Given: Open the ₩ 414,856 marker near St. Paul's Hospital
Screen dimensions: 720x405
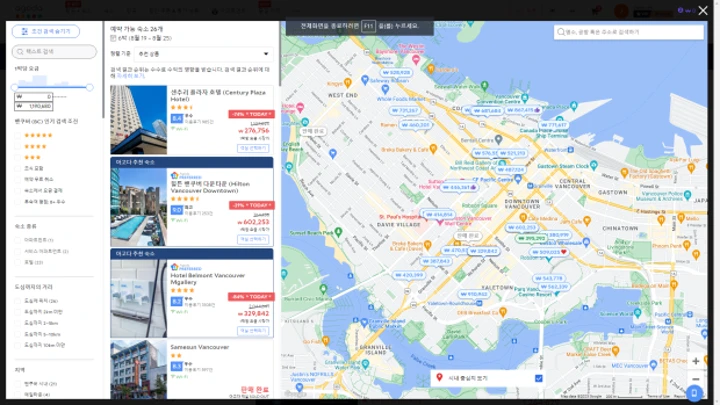Looking at the screenshot, I should click(439, 214).
